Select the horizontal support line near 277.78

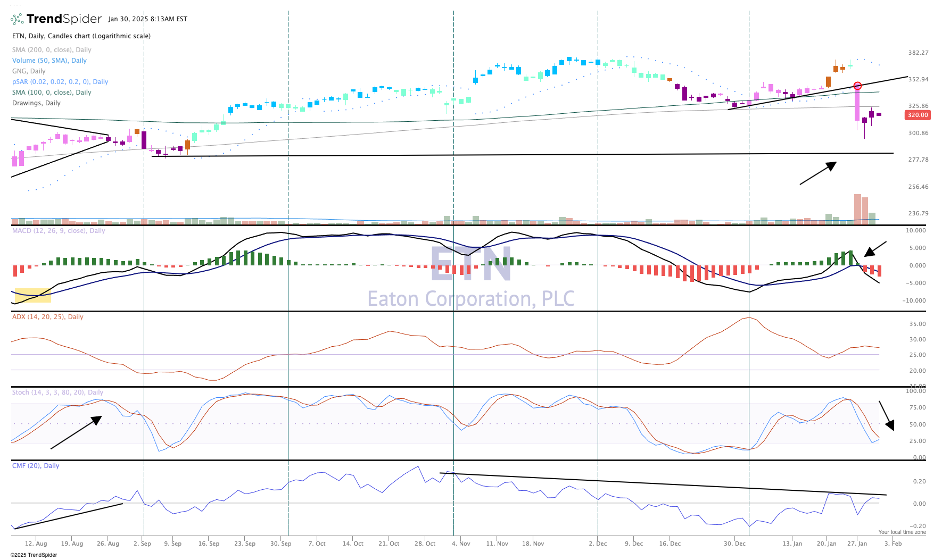click(x=522, y=155)
